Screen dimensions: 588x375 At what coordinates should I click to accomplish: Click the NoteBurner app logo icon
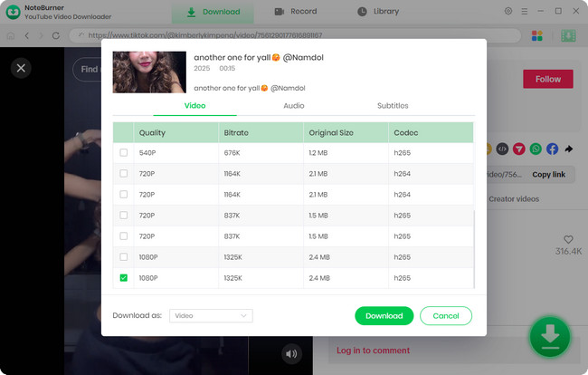(x=14, y=12)
